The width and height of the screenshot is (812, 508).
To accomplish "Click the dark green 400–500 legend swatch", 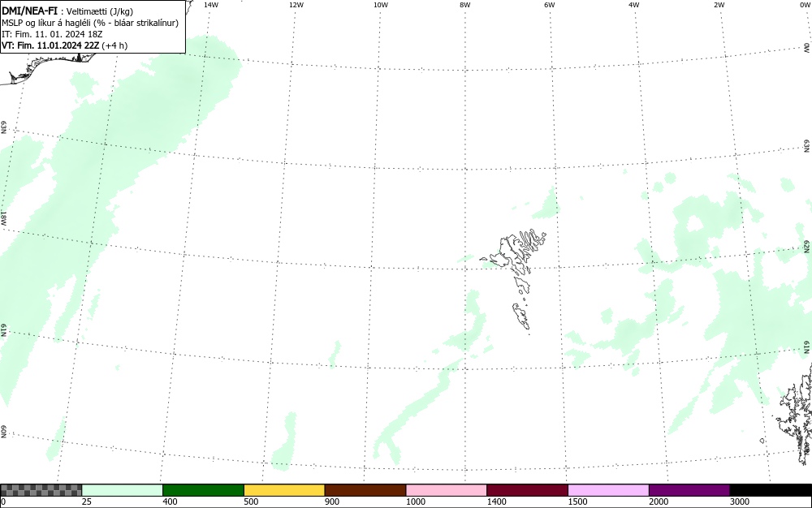I will (203, 490).
